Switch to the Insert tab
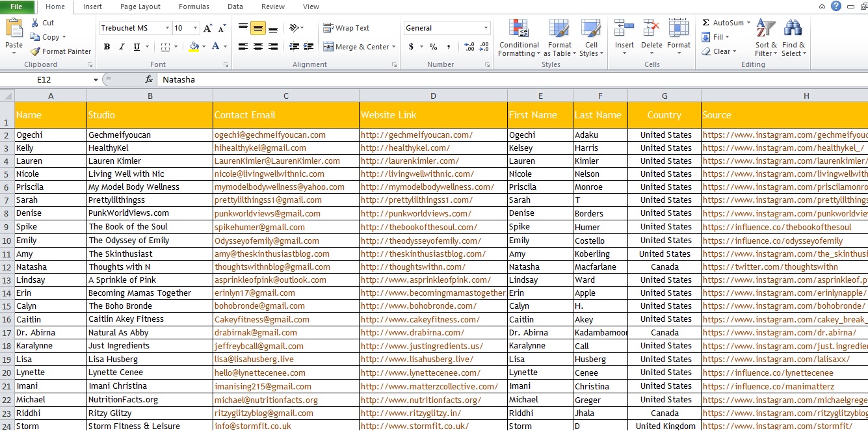This screenshot has width=868, height=431. [x=92, y=7]
